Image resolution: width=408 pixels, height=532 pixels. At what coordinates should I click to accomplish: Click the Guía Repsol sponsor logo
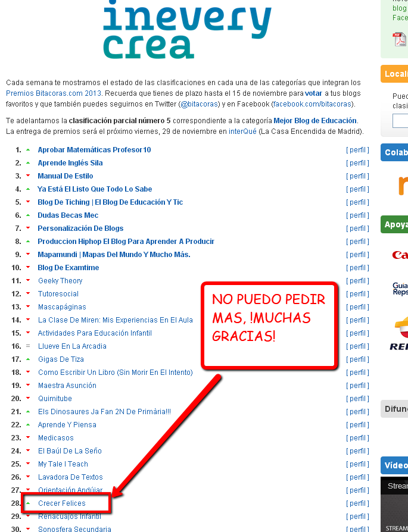pos(400,289)
